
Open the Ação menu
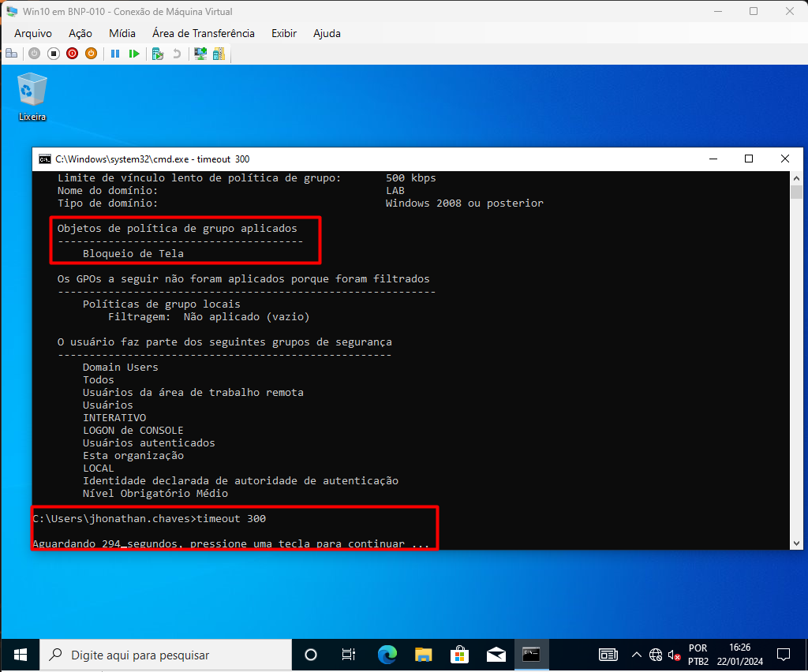click(x=80, y=33)
